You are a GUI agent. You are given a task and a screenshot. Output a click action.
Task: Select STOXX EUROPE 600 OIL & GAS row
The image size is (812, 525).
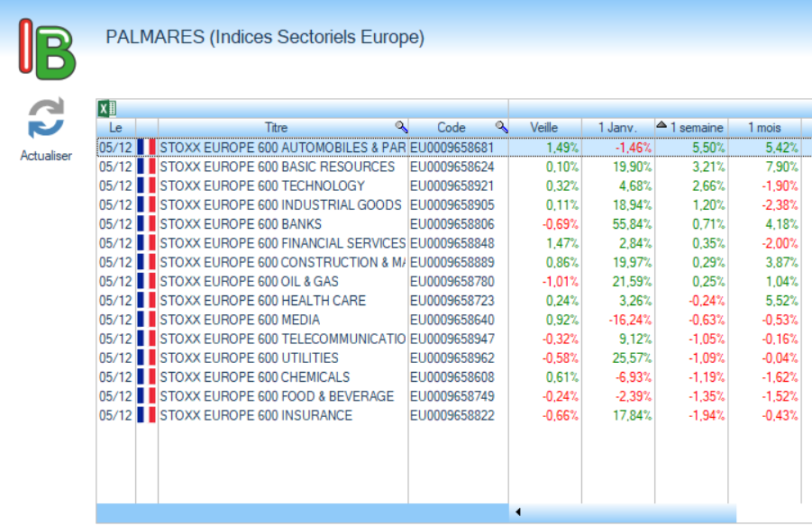click(x=249, y=282)
